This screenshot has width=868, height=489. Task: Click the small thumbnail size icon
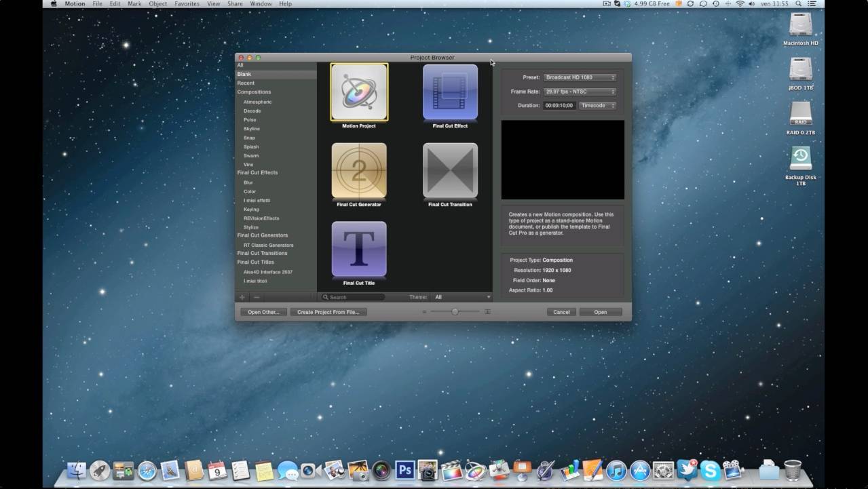(x=424, y=312)
